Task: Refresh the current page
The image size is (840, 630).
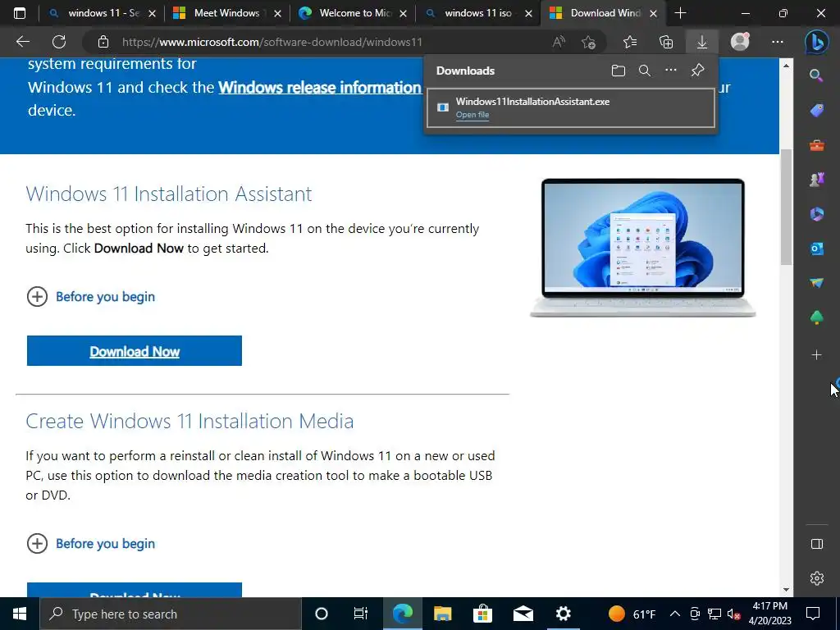Action: pyautogui.click(x=59, y=42)
